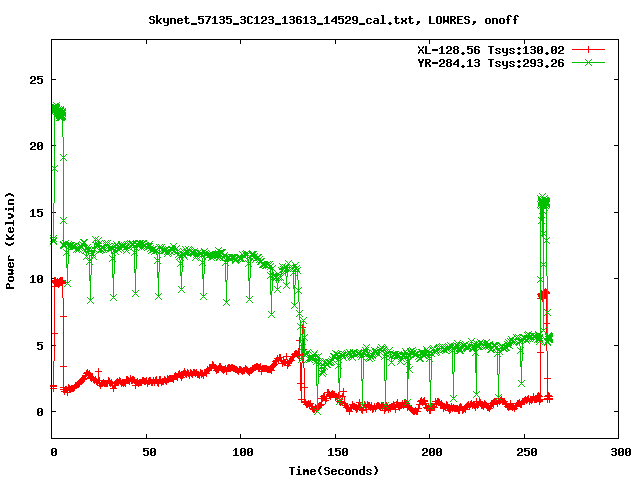The height and width of the screenshot is (480, 640).
Task: Click the Time(Seconds) x-axis label
Action: pyautogui.click(x=334, y=471)
